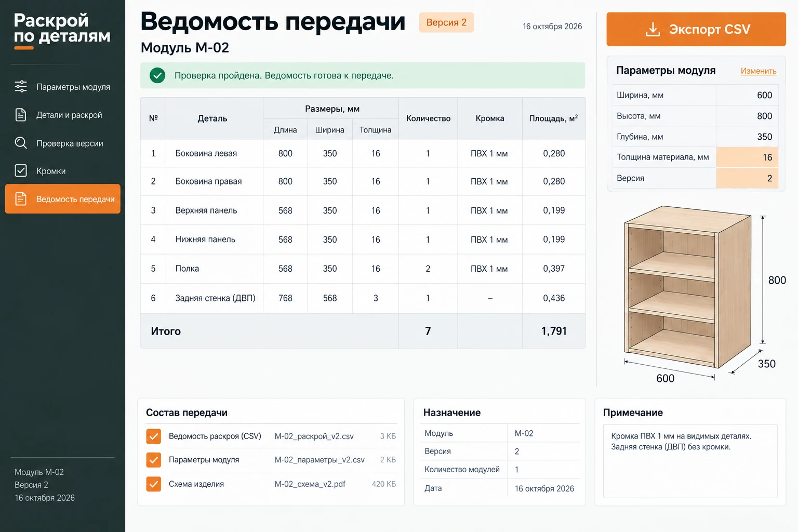Open Параметры модуля in the sidebar

[63, 87]
